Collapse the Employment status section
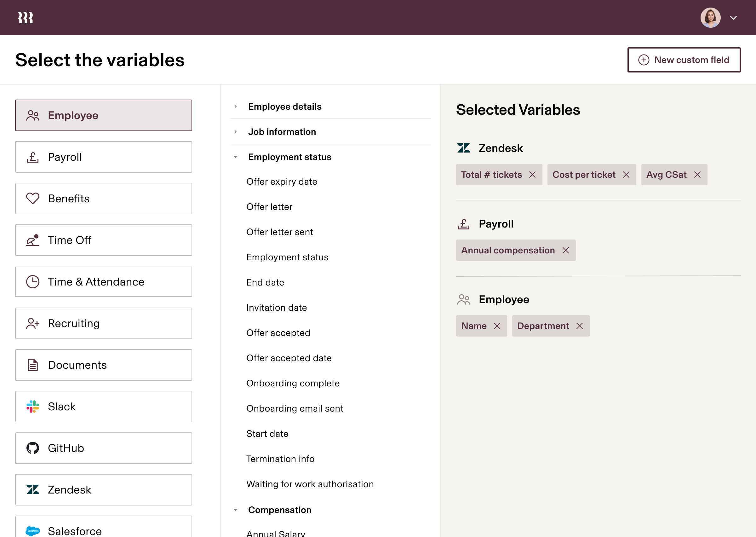This screenshot has height=537, width=756. pyautogui.click(x=236, y=157)
